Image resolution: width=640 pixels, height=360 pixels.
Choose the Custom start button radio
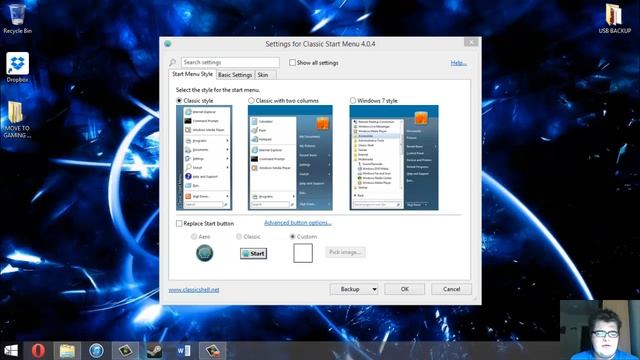292,236
